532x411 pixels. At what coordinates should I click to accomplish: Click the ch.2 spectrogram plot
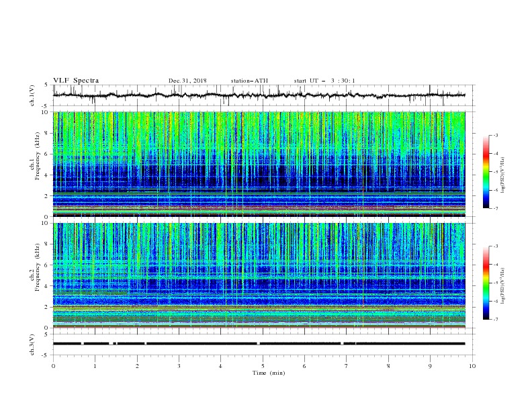click(x=259, y=275)
